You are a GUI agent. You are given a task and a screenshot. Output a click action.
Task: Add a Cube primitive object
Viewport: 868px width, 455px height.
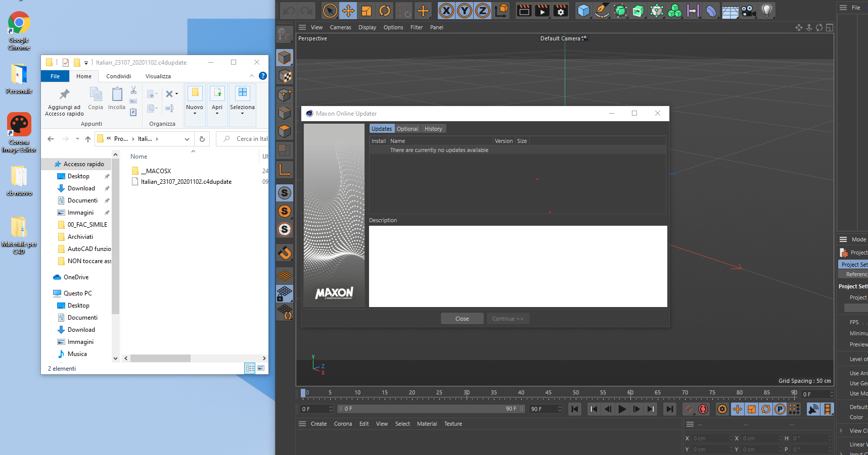(x=584, y=11)
